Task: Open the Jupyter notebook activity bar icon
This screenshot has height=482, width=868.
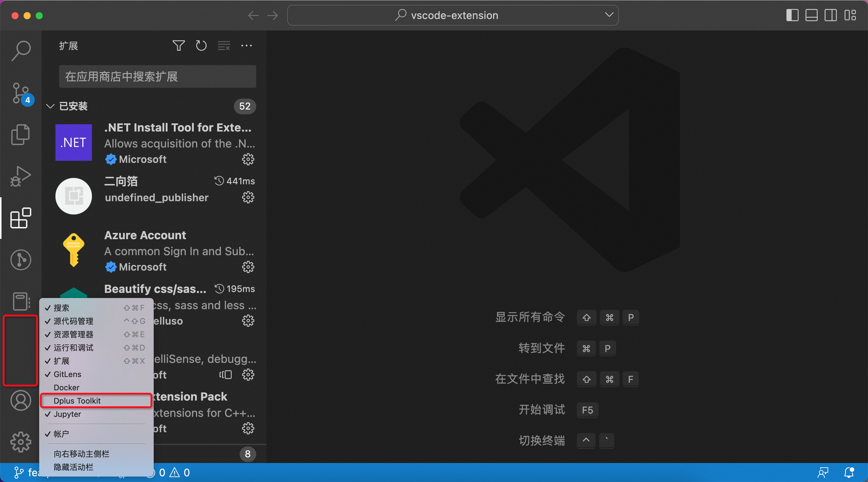Action: pyautogui.click(x=21, y=301)
